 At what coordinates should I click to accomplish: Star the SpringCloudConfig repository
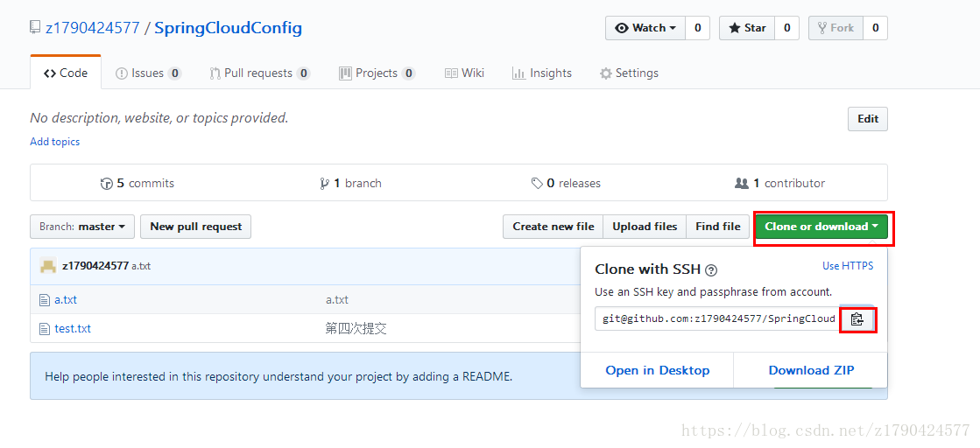tap(747, 28)
